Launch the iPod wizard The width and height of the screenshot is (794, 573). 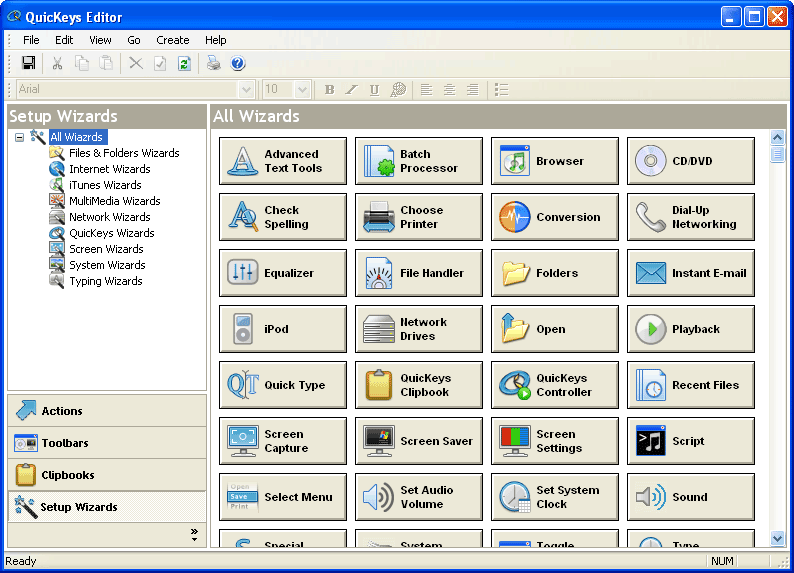[283, 329]
